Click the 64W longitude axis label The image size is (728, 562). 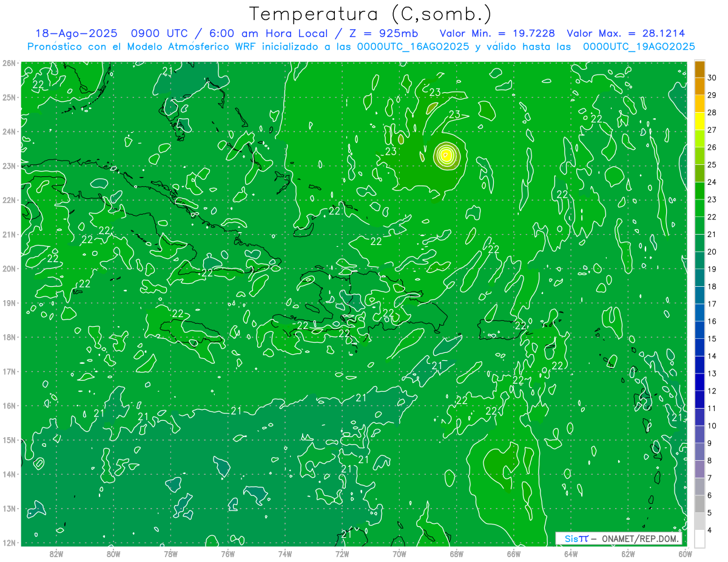click(x=571, y=554)
